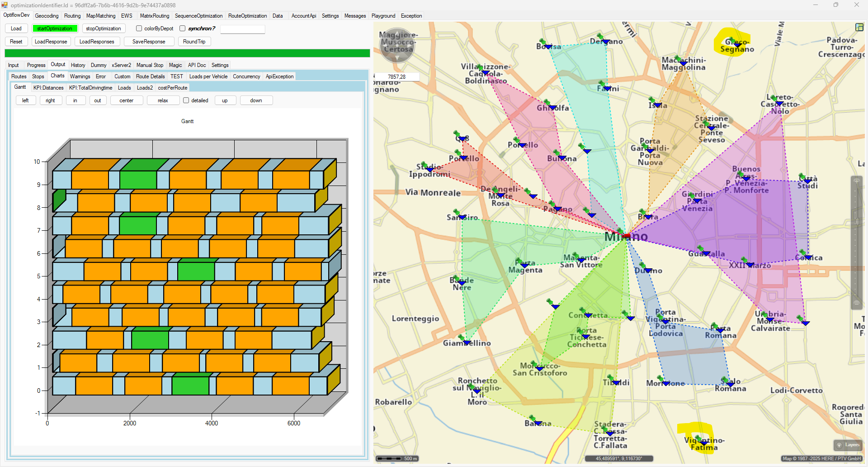Switch to the KPI:Distances tab

tap(48, 88)
